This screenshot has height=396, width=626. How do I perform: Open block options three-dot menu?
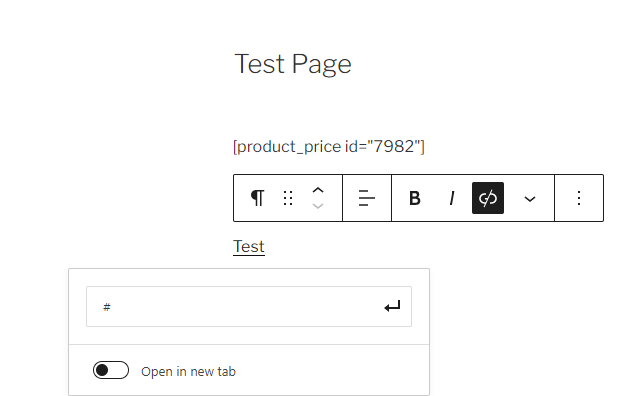pyautogui.click(x=579, y=198)
